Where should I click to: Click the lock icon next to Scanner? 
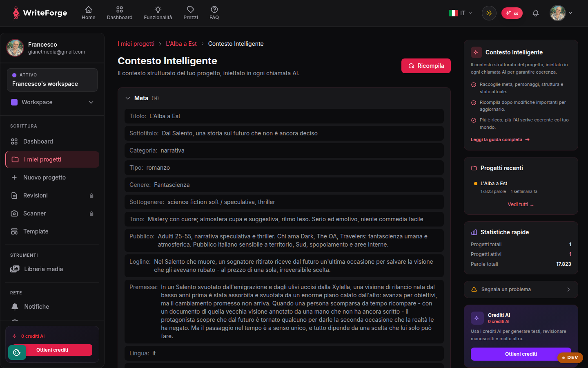[x=91, y=214]
